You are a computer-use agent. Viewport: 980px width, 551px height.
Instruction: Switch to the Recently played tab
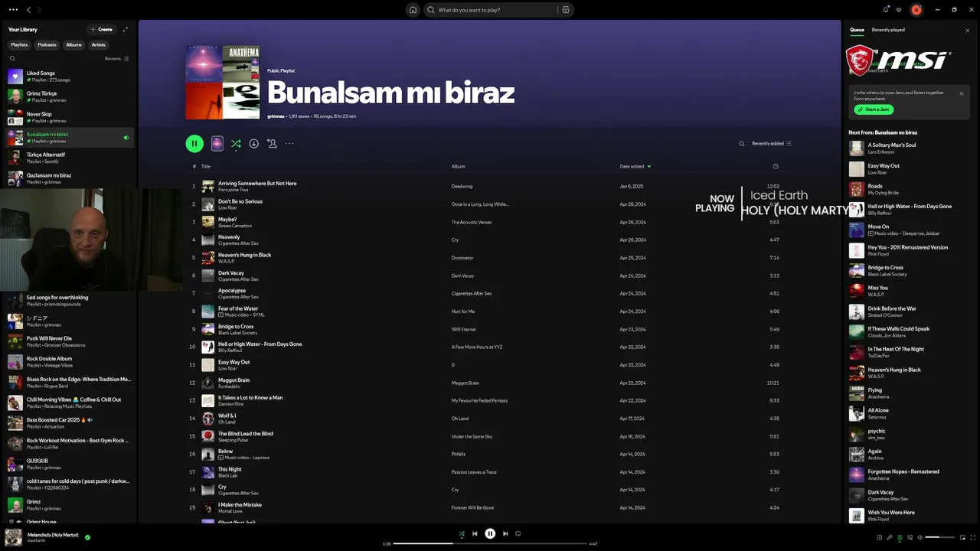click(888, 30)
